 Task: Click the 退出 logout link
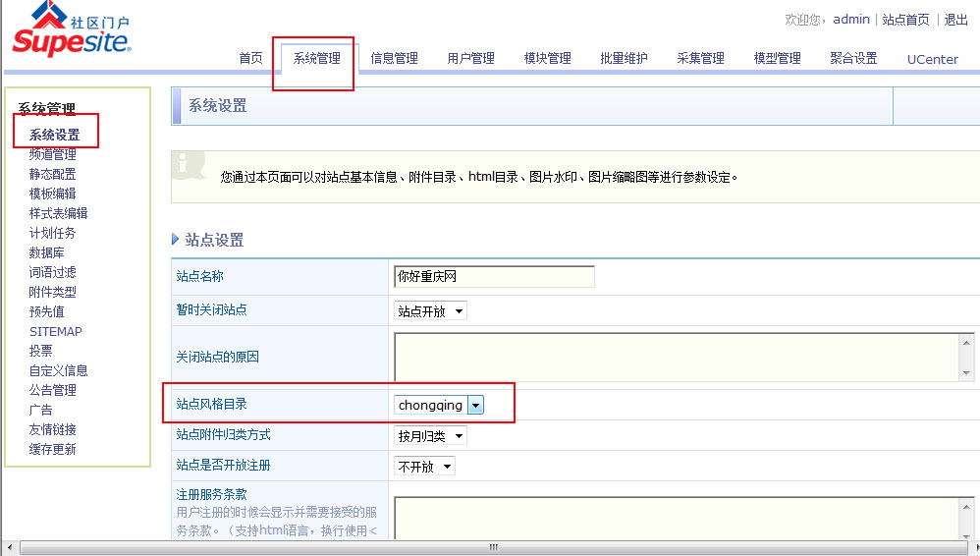click(955, 20)
